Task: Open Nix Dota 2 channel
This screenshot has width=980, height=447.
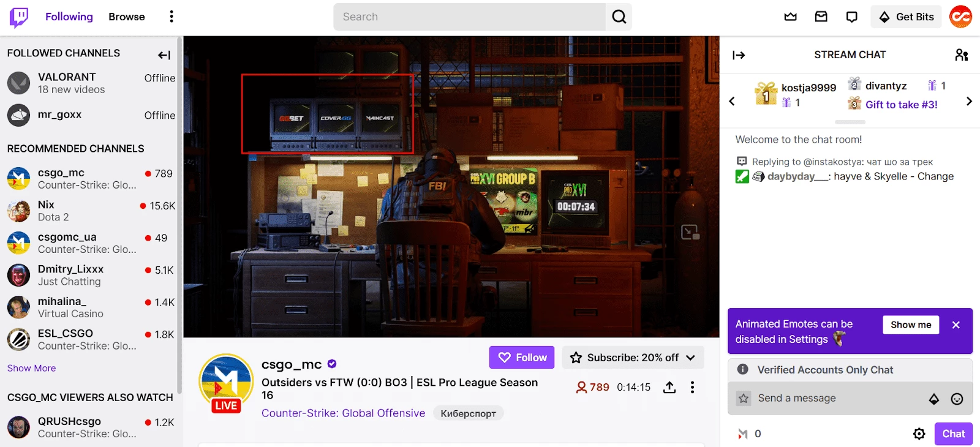Action: (x=91, y=211)
